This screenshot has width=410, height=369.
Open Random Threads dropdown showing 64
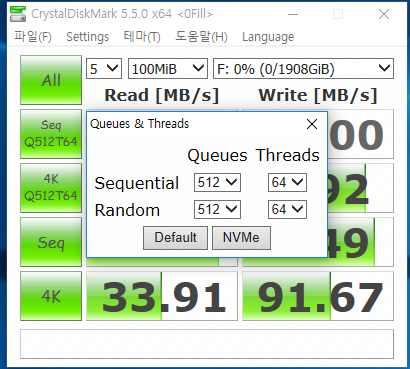287,209
